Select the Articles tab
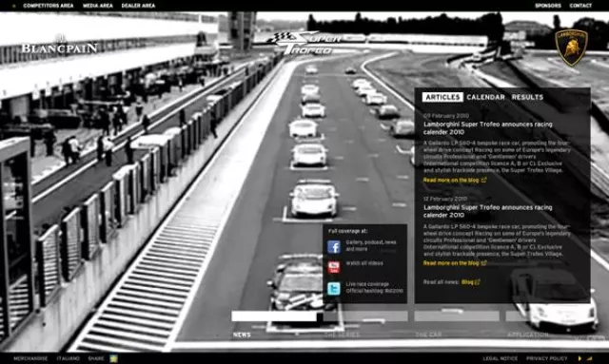Image resolution: width=609 pixels, height=364 pixels. click(x=442, y=97)
